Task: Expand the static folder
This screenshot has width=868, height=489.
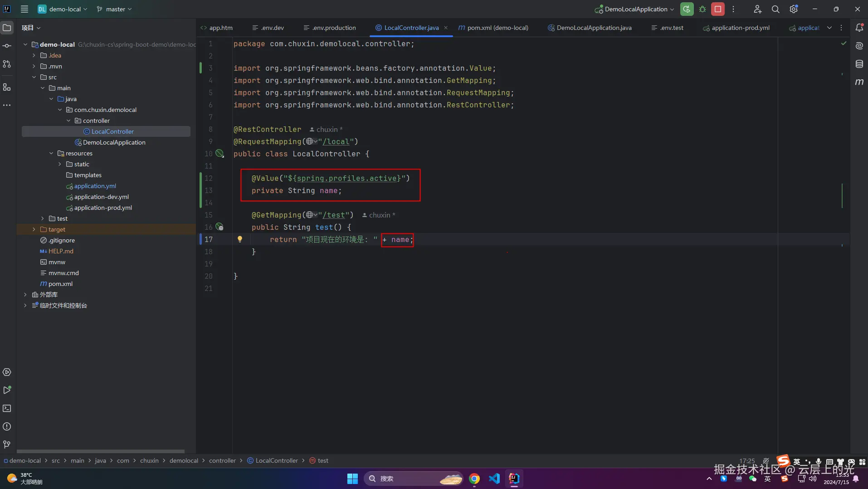Action: coord(60,164)
